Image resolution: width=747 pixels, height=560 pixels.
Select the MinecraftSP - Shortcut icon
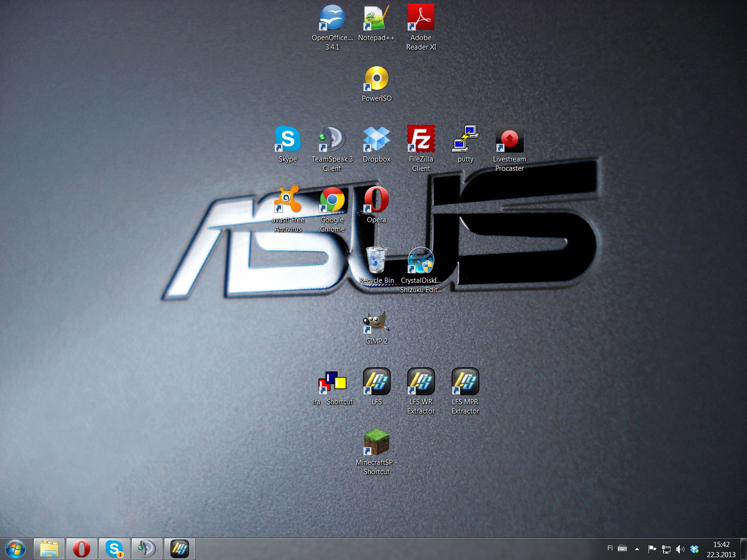click(x=376, y=452)
